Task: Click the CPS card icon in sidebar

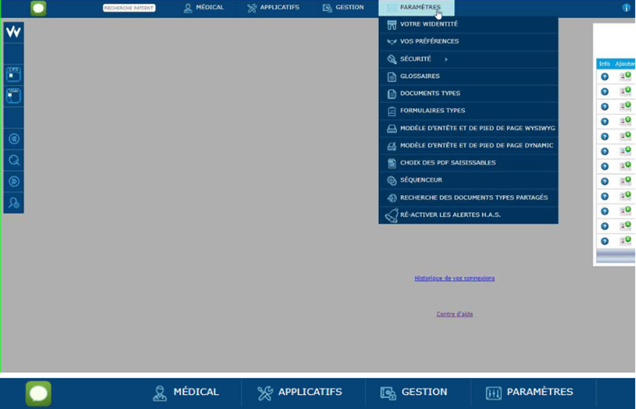Action: (14, 75)
